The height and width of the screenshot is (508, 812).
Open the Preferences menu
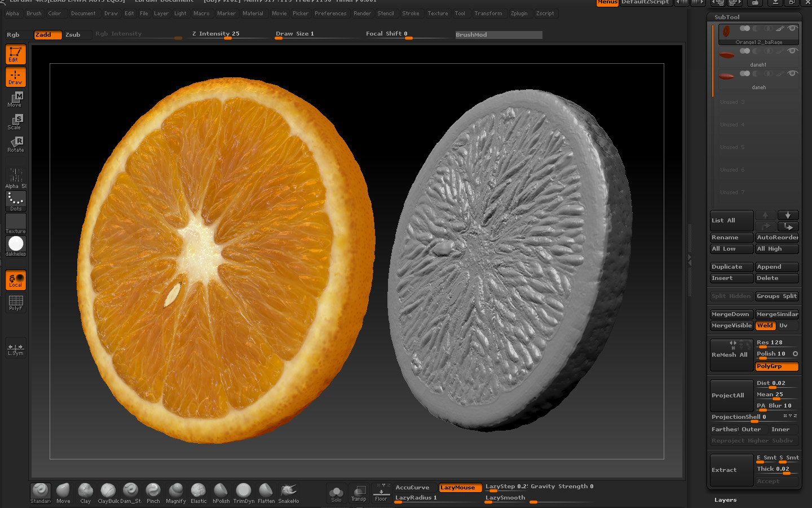(330, 14)
